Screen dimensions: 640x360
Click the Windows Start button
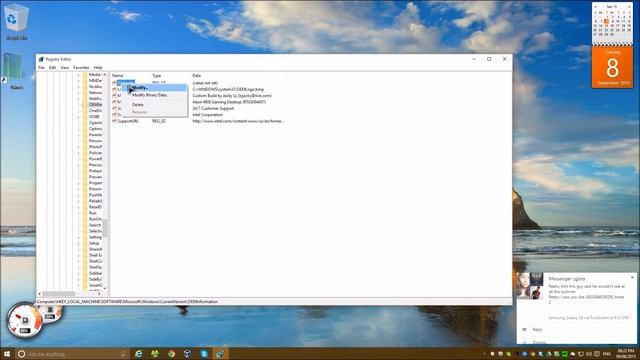tap(7, 354)
